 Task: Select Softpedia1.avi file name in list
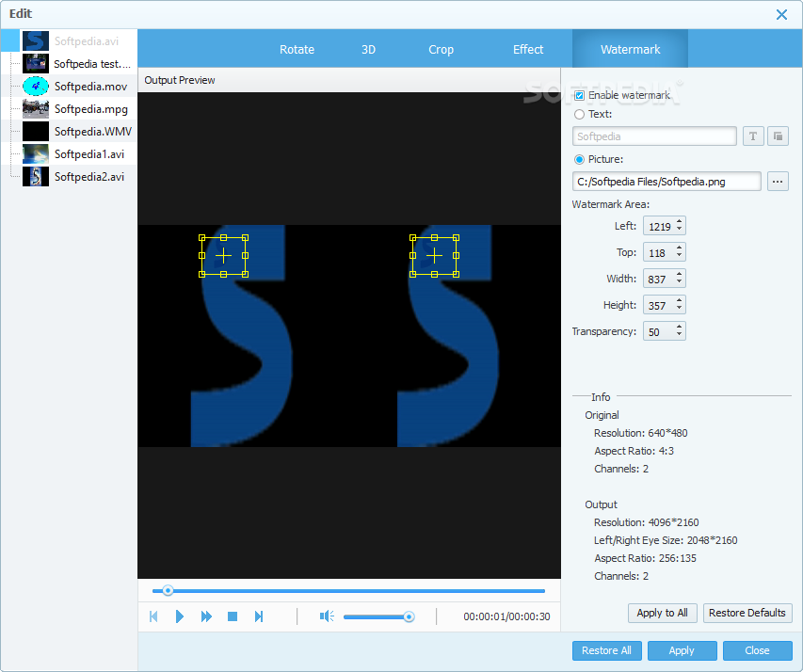89,154
